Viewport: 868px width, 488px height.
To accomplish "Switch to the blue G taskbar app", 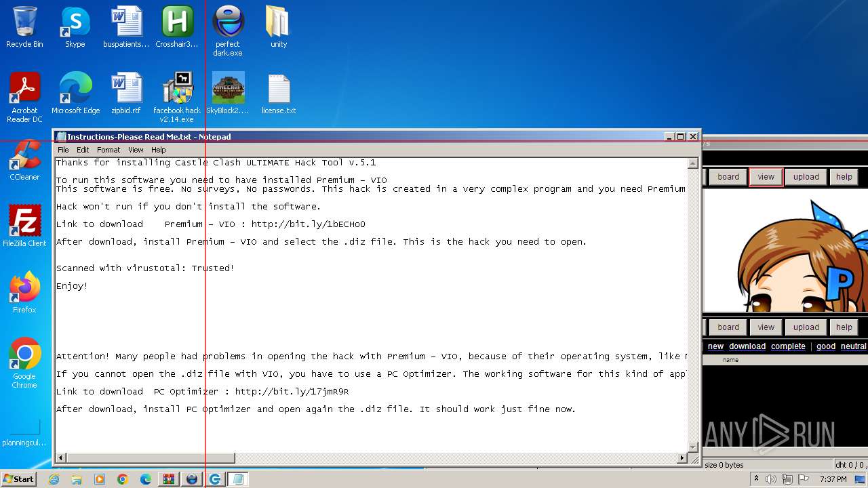I will [x=215, y=479].
